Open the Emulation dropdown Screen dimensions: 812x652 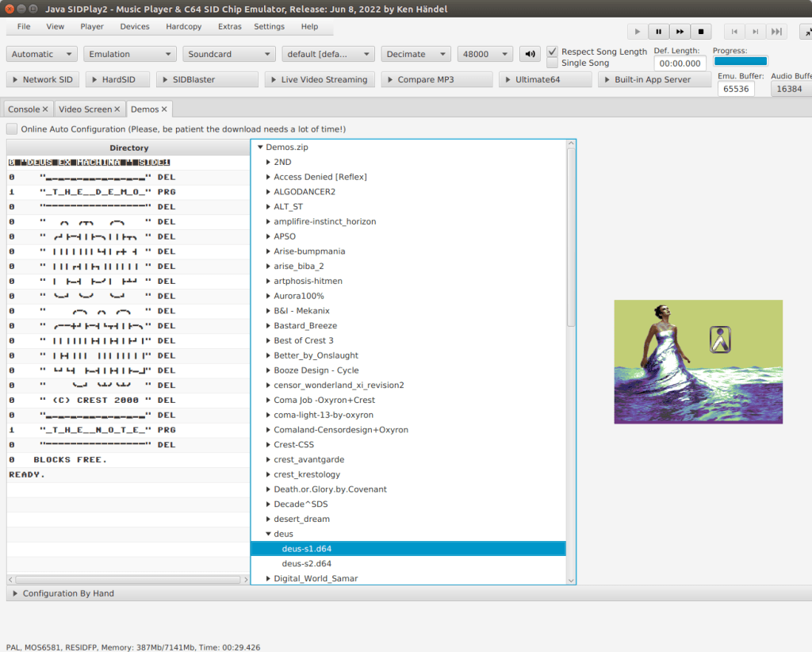pos(129,55)
